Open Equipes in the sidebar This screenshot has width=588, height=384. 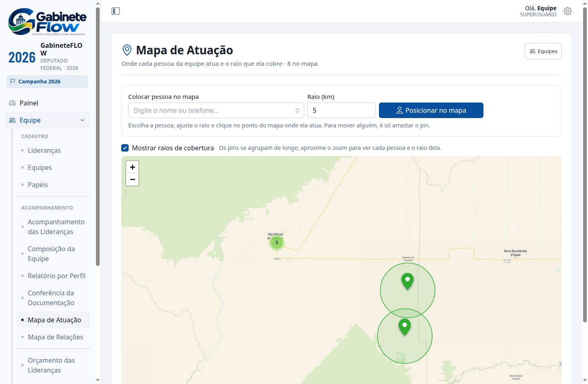click(40, 167)
